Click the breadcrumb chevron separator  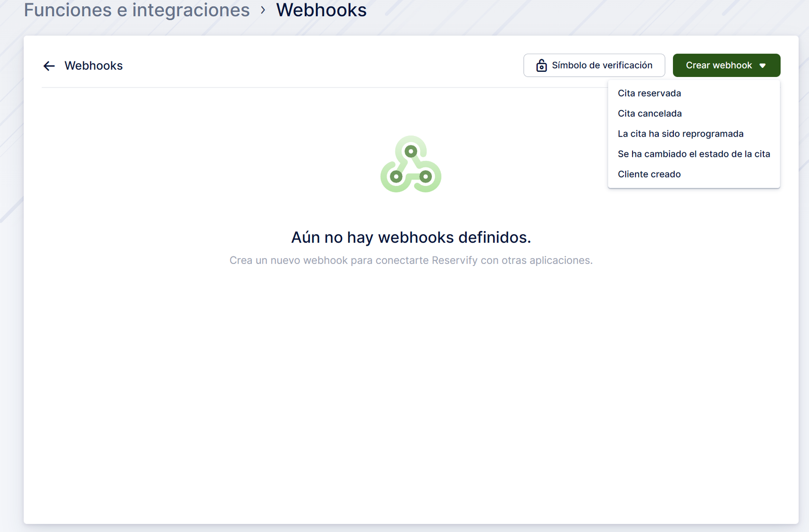(x=263, y=10)
